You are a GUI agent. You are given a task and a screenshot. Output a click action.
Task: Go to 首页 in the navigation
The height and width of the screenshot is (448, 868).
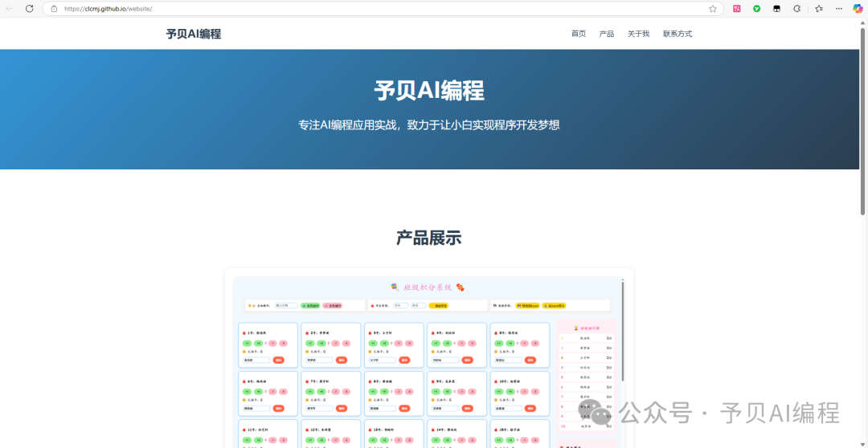tap(579, 34)
